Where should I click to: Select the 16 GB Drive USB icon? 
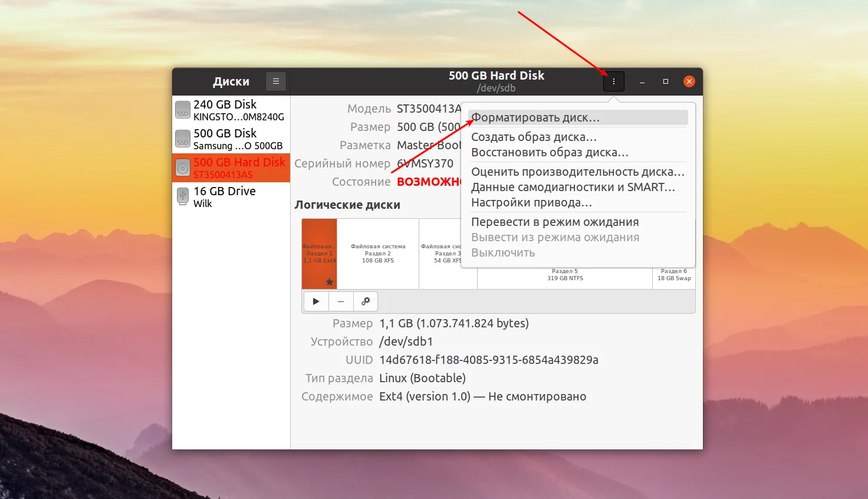[183, 196]
